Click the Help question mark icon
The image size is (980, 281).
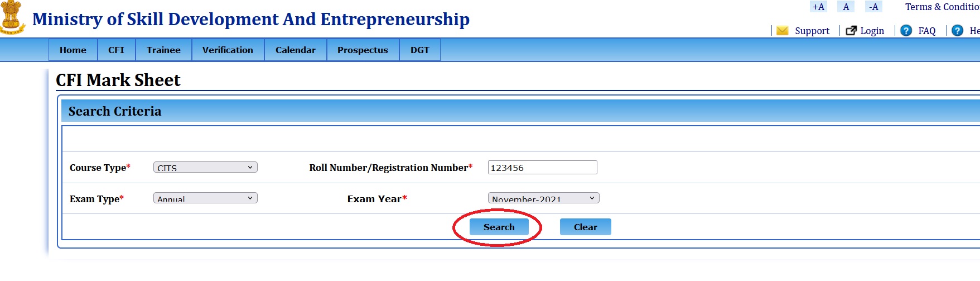(958, 31)
